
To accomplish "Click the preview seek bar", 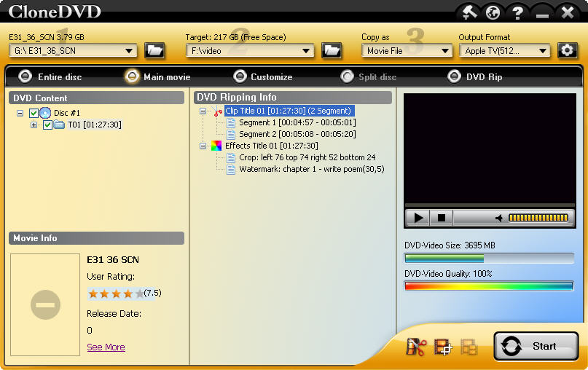I will 490,205.
